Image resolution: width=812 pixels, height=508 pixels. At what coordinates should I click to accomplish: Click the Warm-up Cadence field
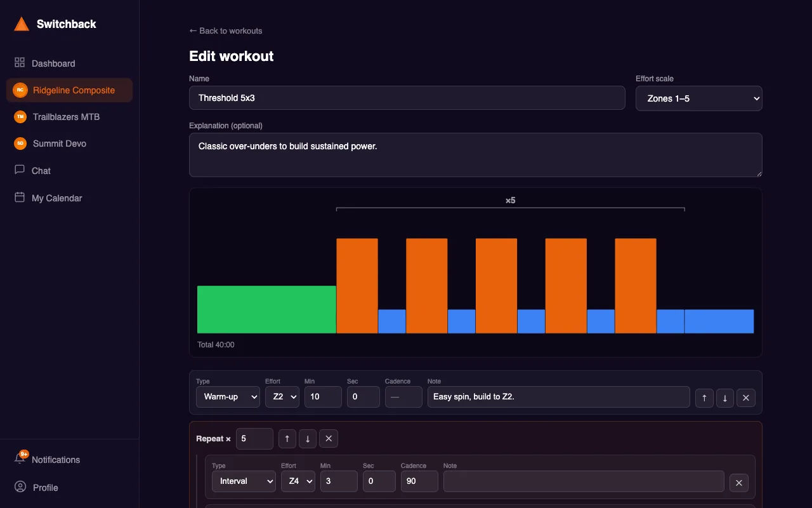(403, 397)
